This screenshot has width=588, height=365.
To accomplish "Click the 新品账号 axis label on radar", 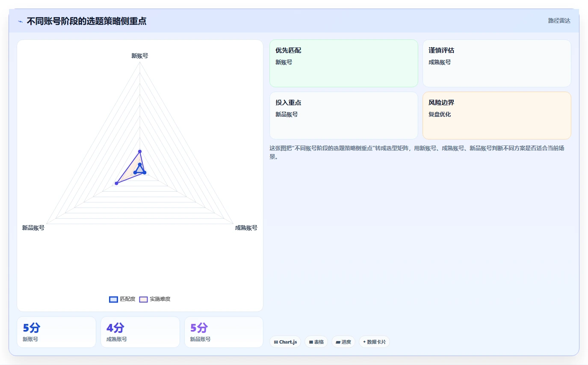I will [x=33, y=228].
